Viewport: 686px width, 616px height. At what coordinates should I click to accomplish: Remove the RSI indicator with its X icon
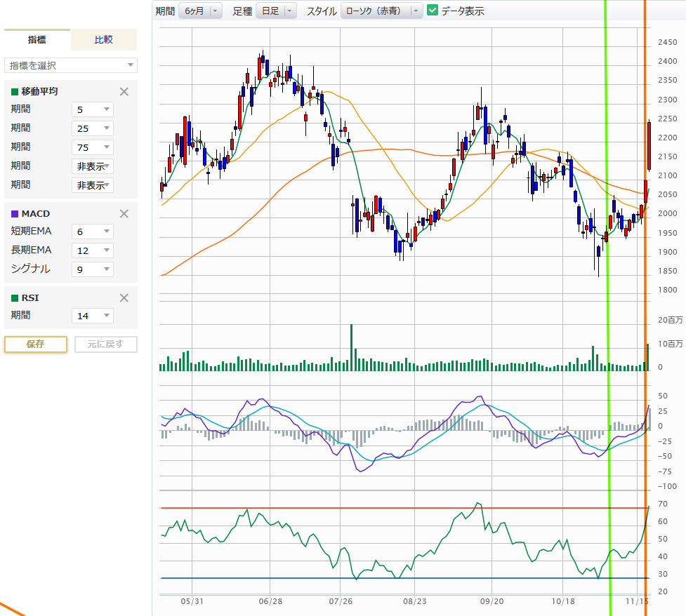point(124,297)
